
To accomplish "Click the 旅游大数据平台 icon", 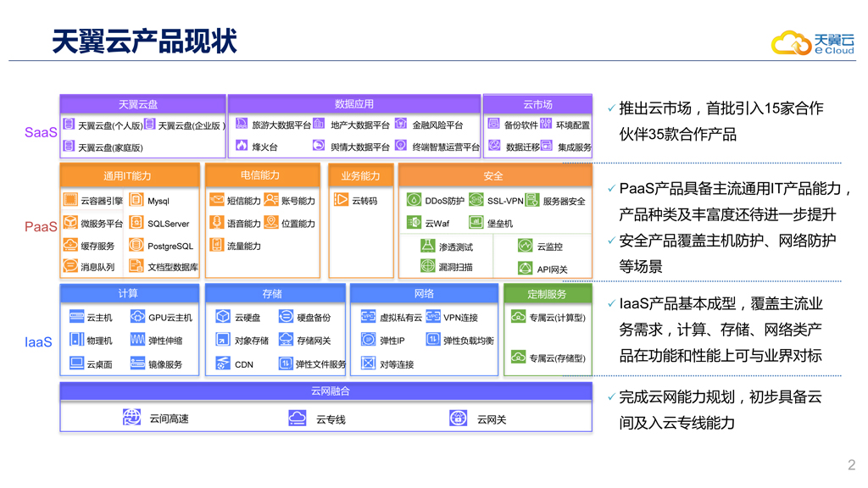I will click(x=242, y=124).
